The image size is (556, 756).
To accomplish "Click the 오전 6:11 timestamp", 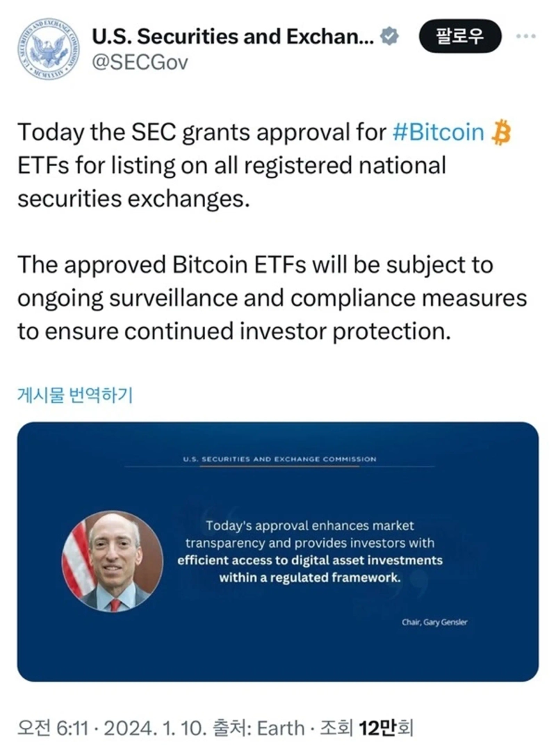I will [51, 728].
